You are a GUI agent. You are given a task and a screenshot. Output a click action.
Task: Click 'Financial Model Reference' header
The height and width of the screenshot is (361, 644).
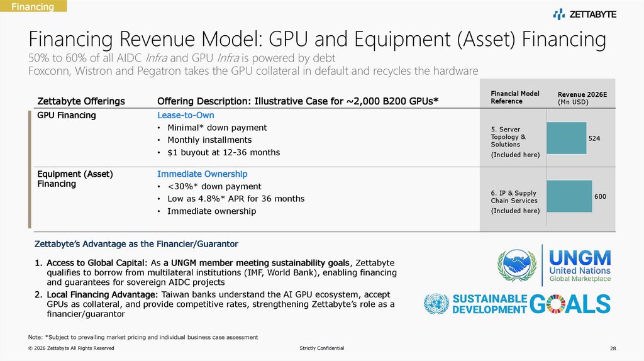point(515,97)
